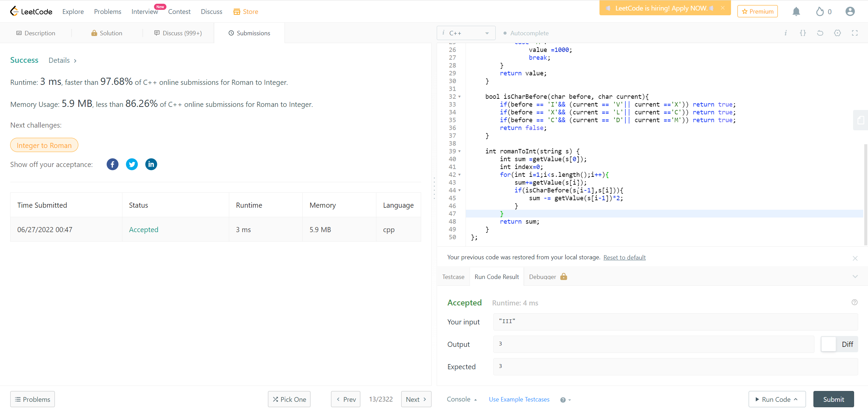Open the notifications bell
This screenshot has height=412, width=868.
[796, 12]
